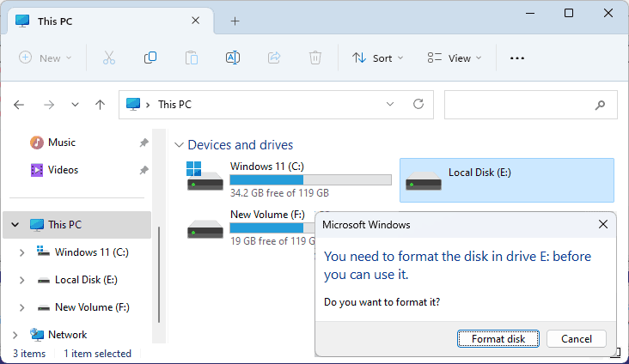629x364 pixels.
Task: Collapse the Devices and drives group
Action: click(x=179, y=145)
